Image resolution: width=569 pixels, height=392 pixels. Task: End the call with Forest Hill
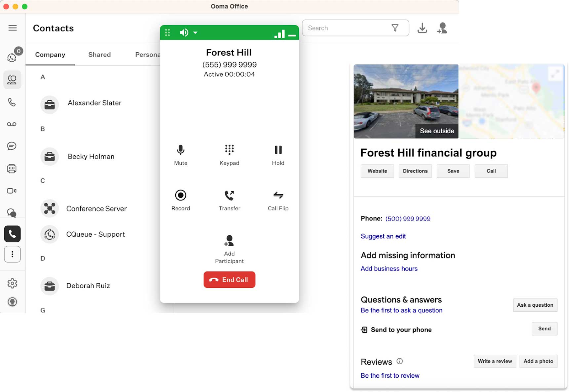click(x=229, y=280)
